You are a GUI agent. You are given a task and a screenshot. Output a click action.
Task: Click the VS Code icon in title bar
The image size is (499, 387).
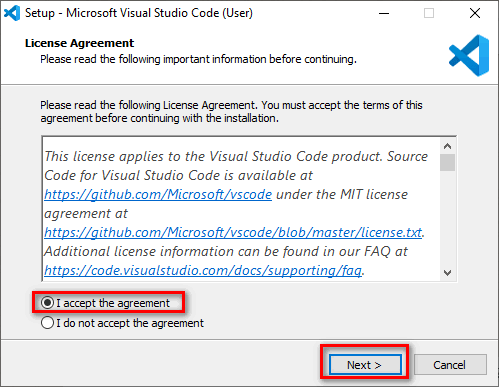12,13
